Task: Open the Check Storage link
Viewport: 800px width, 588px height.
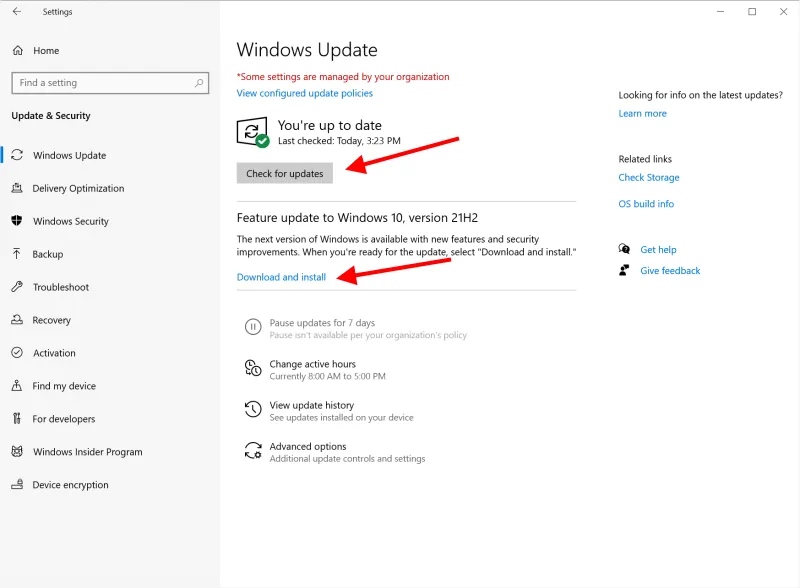Action: click(x=649, y=177)
